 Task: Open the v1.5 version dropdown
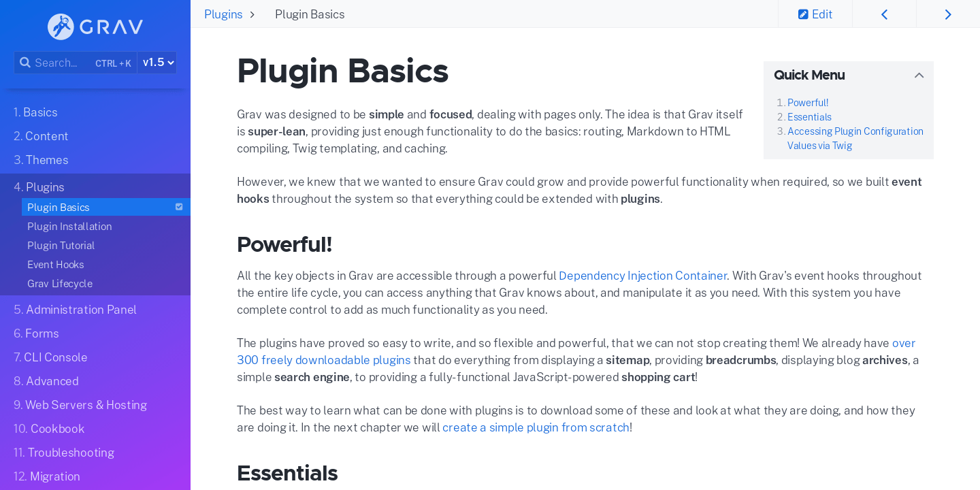click(x=157, y=62)
